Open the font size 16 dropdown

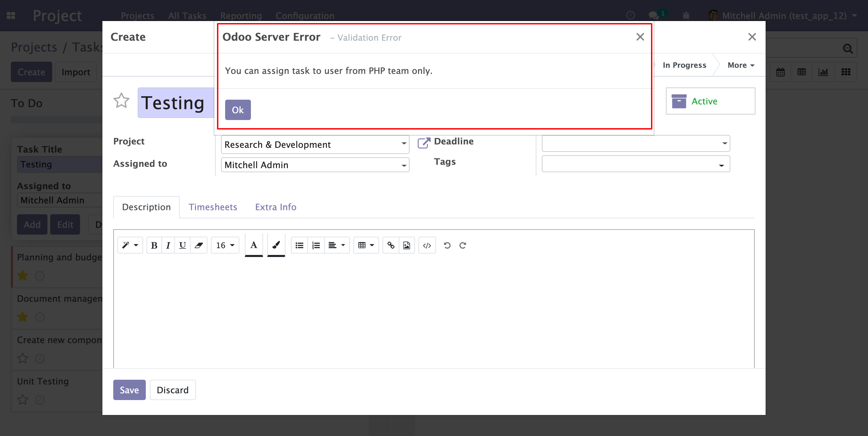225,245
